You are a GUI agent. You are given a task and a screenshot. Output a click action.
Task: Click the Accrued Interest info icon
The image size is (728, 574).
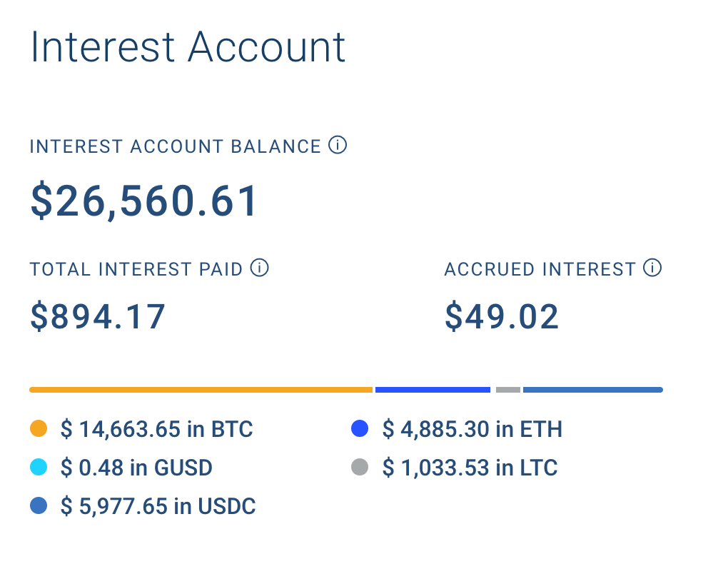pyautogui.click(x=652, y=268)
